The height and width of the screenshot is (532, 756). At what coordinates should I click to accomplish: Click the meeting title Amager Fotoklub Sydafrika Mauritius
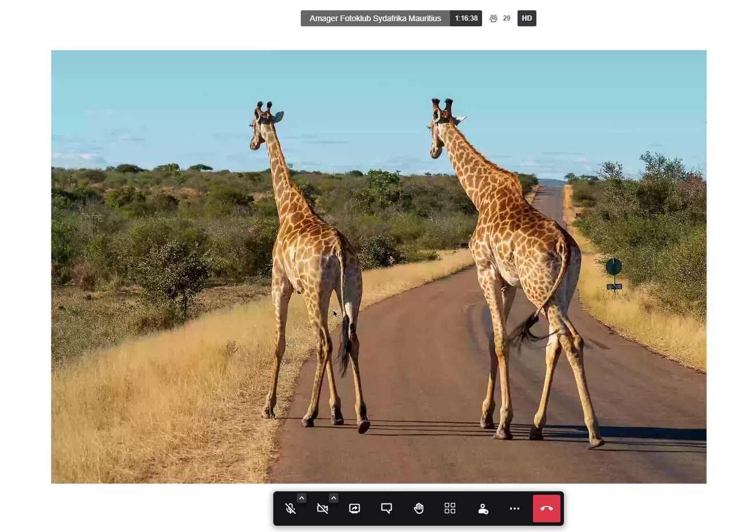(375, 18)
